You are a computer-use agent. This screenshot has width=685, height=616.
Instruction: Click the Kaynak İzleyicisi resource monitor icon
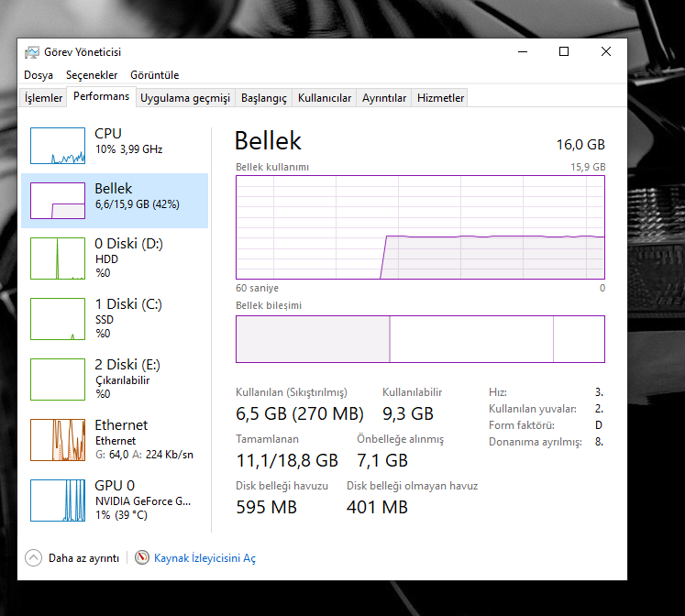click(x=141, y=557)
